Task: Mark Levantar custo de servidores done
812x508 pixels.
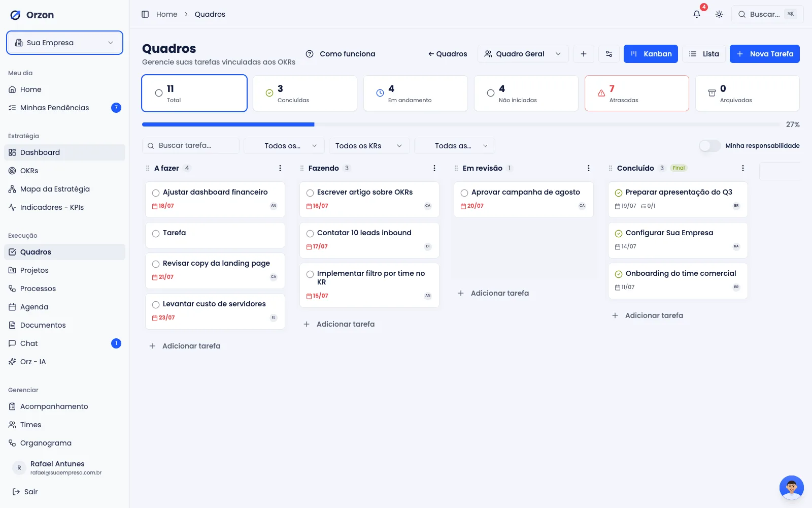Action: click(x=156, y=304)
